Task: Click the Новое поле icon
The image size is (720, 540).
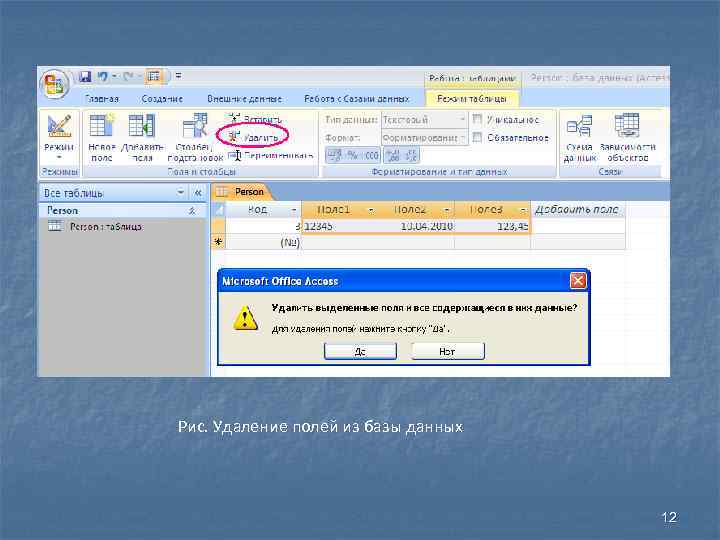Action: pos(101,125)
